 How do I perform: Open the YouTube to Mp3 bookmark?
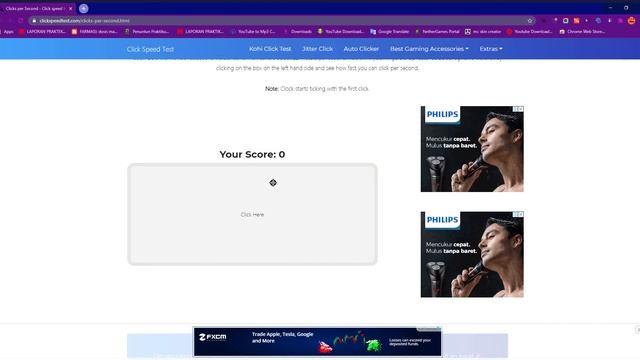click(253, 31)
